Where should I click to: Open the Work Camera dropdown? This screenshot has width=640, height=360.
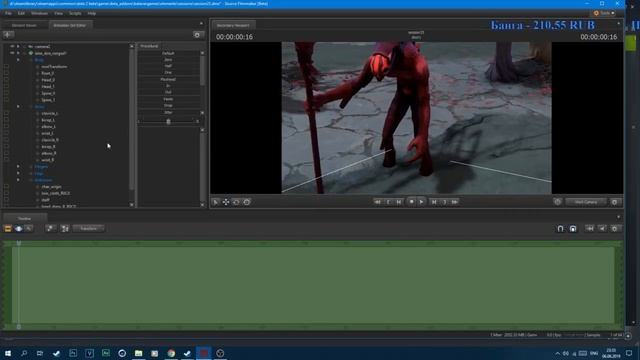[586, 202]
